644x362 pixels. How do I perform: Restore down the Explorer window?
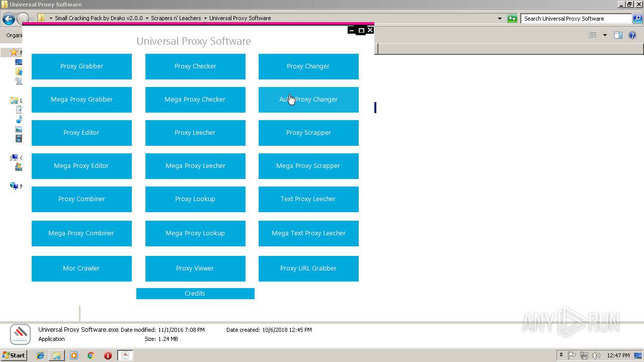(x=629, y=5)
